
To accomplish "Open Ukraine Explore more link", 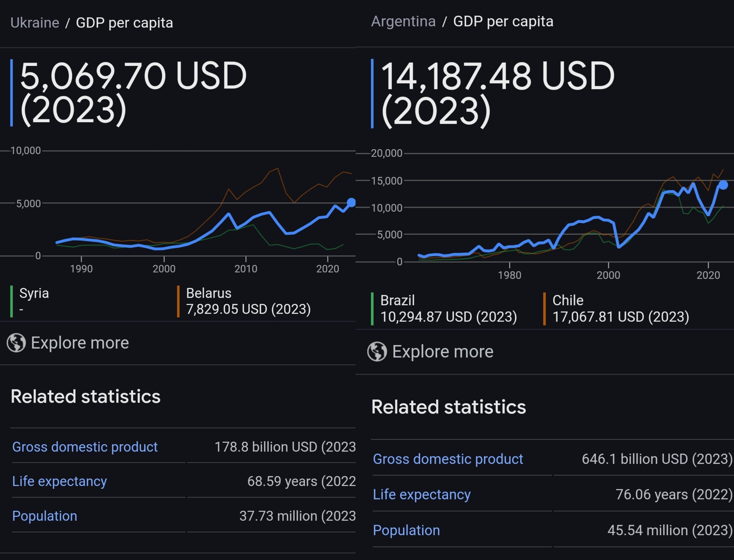I will pos(80,343).
